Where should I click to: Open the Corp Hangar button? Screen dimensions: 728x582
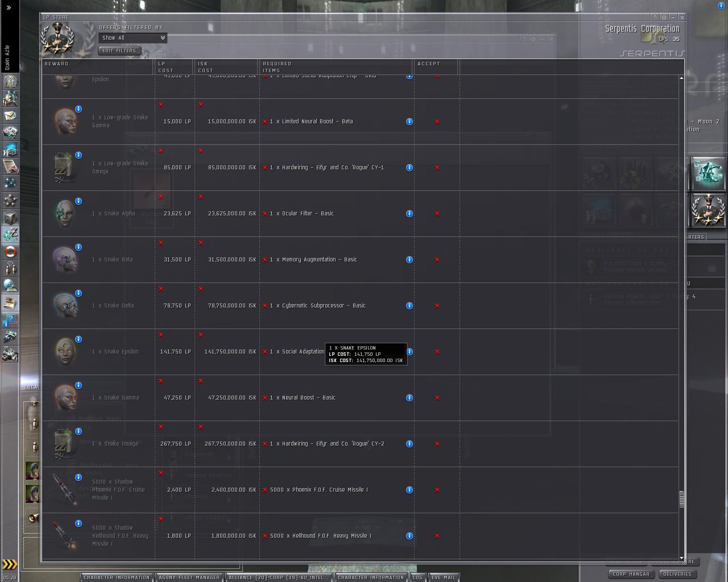631,574
